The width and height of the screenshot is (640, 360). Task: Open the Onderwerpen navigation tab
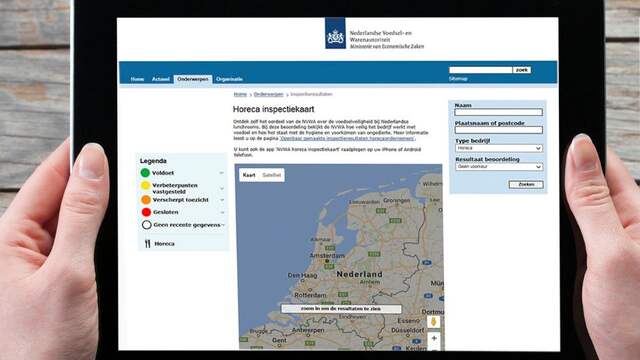point(193,79)
